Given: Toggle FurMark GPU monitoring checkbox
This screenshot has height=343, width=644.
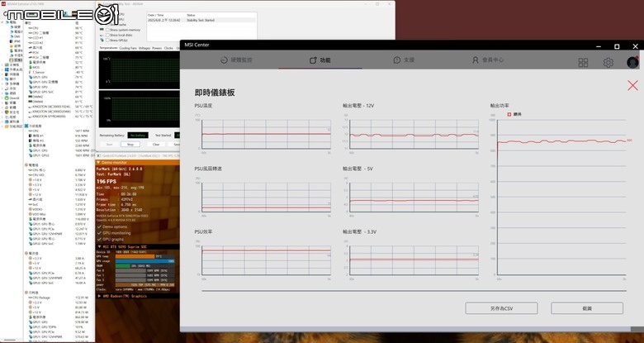Looking at the screenshot, I should pyautogui.click(x=99, y=233).
